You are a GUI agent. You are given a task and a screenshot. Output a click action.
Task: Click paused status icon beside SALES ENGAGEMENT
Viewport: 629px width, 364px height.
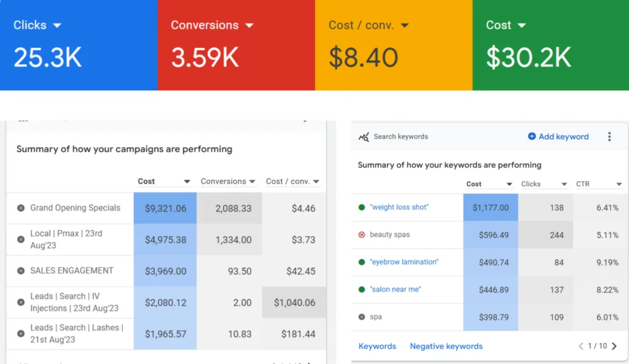21,271
